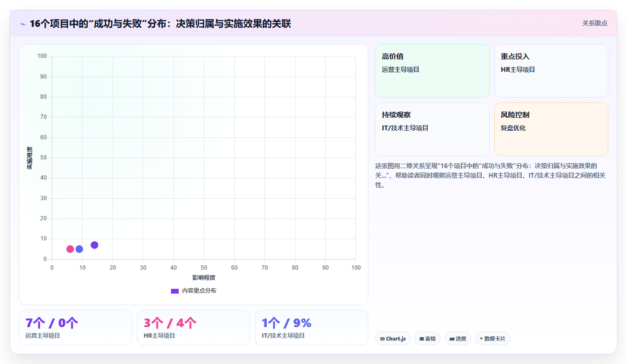Click the Chart.js tag chip
Screen dimensions: 627x364
[393, 339]
